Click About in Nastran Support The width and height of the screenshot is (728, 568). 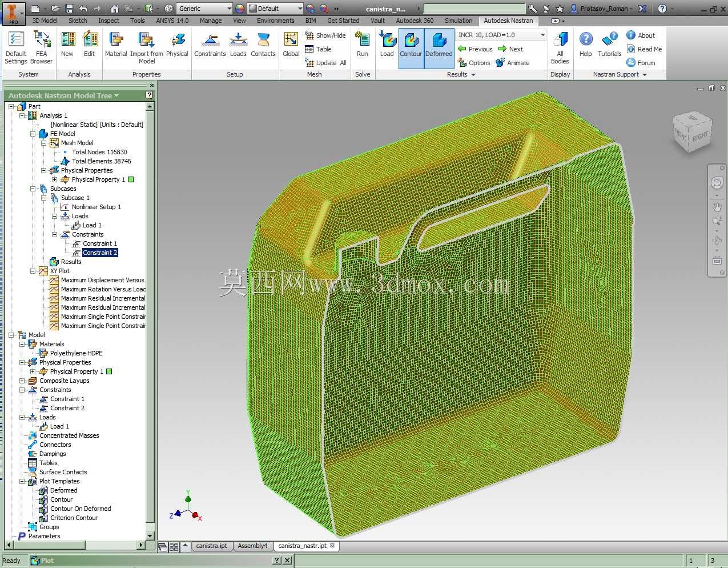pyautogui.click(x=641, y=35)
